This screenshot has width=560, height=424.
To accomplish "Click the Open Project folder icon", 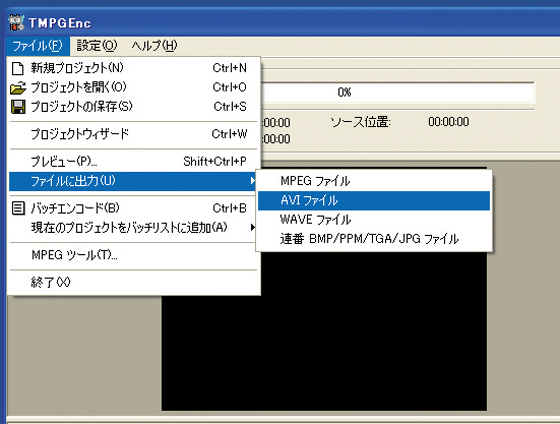I will coord(18,88).
